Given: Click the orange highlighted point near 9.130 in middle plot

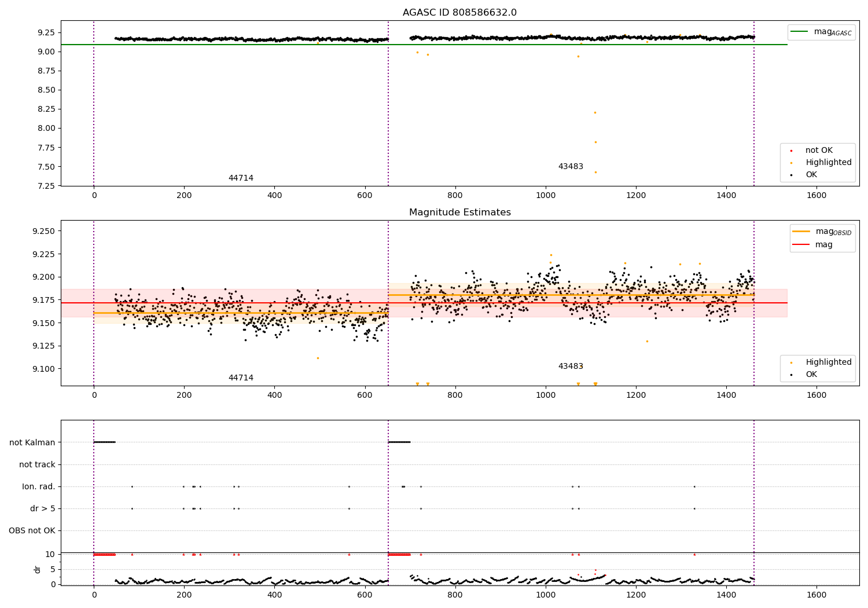Looking at the screenshot, I should pyautogui.click(x=647, y=341).
